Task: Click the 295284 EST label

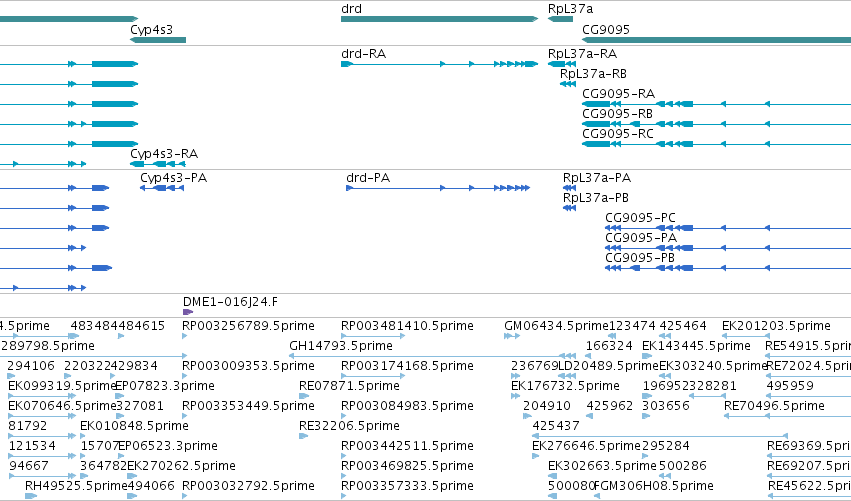Action: coord(665,446)
